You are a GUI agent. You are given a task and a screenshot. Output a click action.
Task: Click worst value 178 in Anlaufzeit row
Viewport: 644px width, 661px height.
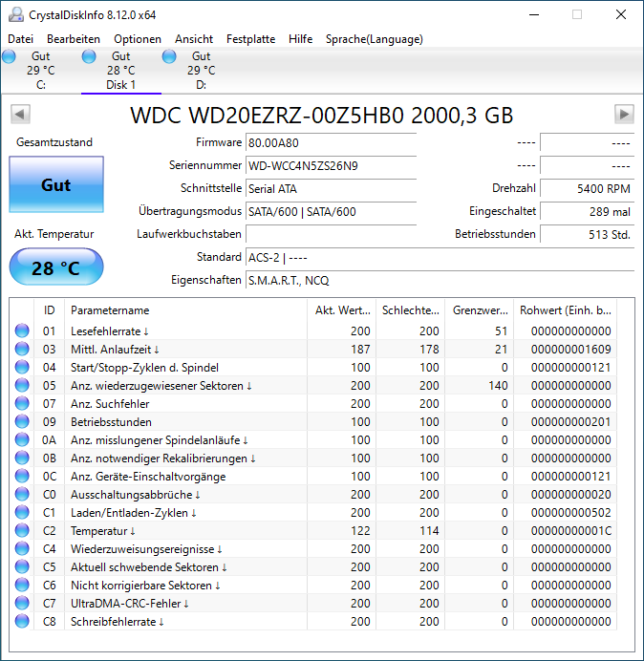pos(429,349)
